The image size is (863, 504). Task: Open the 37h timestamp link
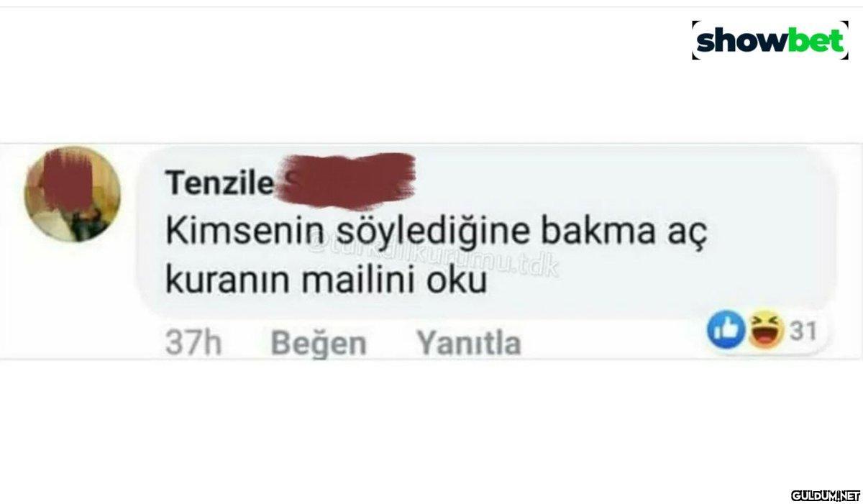coord(193,343)
